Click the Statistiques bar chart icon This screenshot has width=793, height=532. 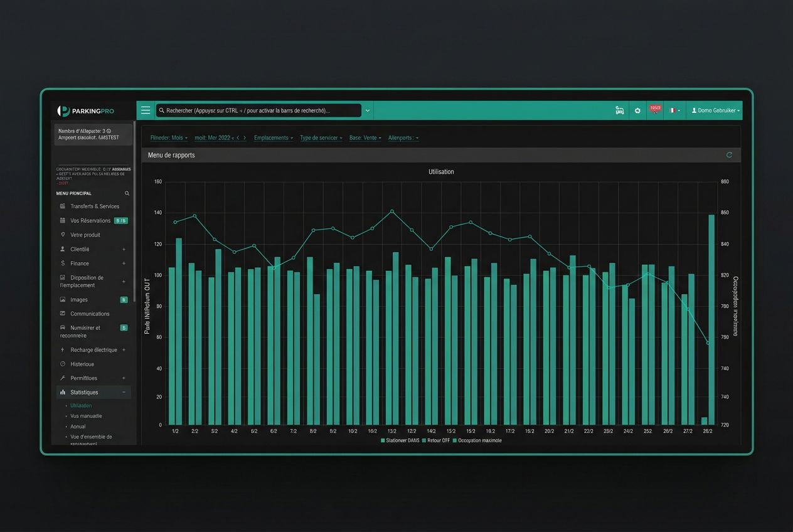click(63, 392)
